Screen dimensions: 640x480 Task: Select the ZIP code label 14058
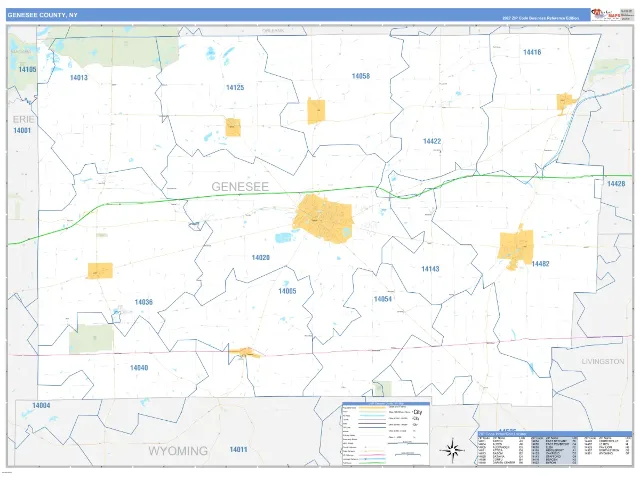(361, 76)
